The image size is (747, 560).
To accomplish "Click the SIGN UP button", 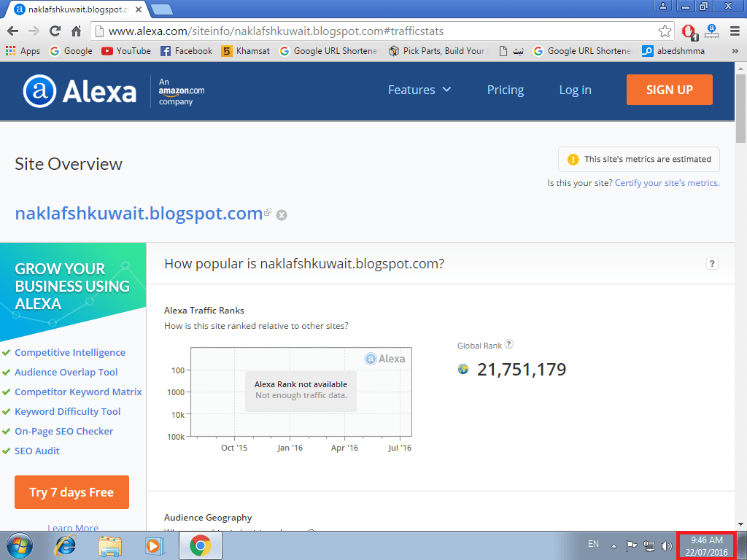I will 670,90.
